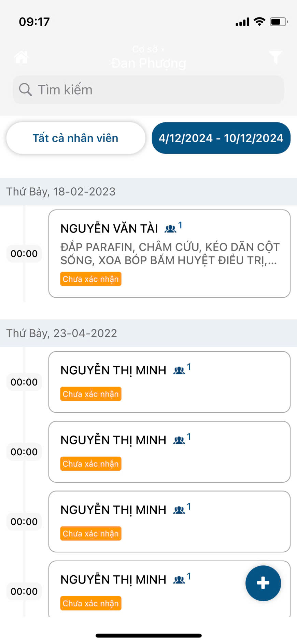Tap the blue plus add button
The width and height of the screenshot is (297, 644).
[263, 583]
